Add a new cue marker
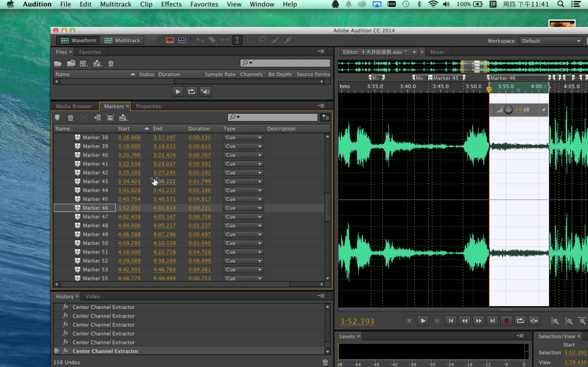588x367 pixels. tap(57, 118)
